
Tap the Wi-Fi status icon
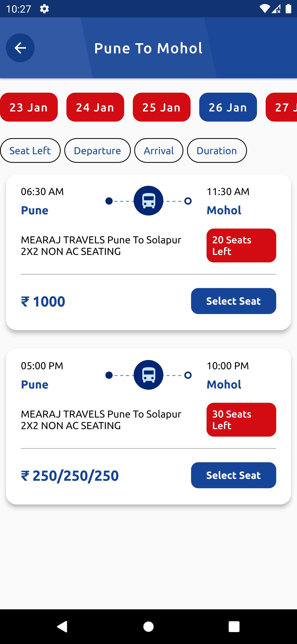(265, 9)
